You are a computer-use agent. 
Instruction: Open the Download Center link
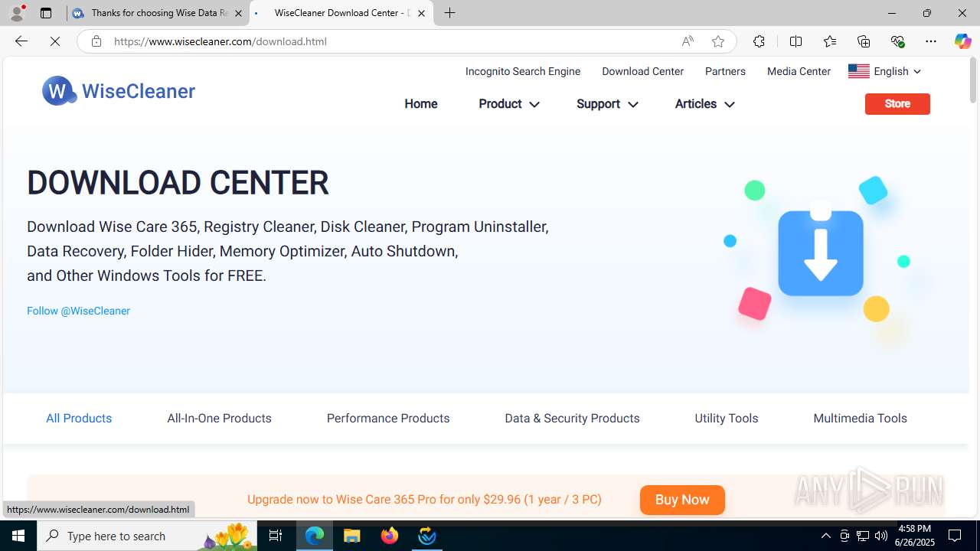coord(642,71)
